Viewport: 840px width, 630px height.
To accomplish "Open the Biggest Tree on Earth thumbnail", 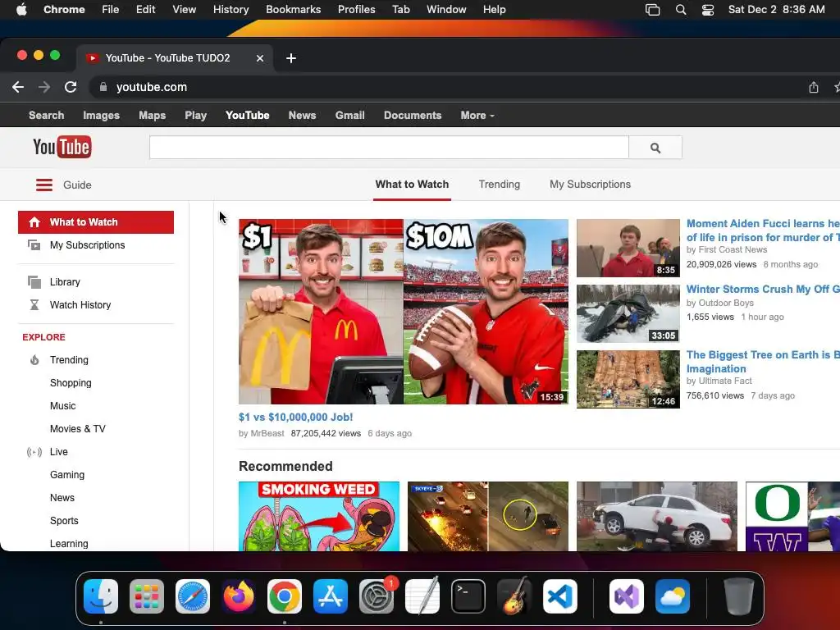I will (x=628, y=379).
